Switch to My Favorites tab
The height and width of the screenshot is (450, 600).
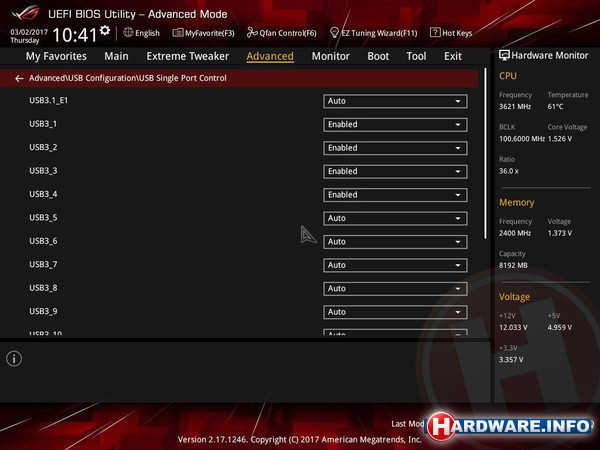point(56,56)
